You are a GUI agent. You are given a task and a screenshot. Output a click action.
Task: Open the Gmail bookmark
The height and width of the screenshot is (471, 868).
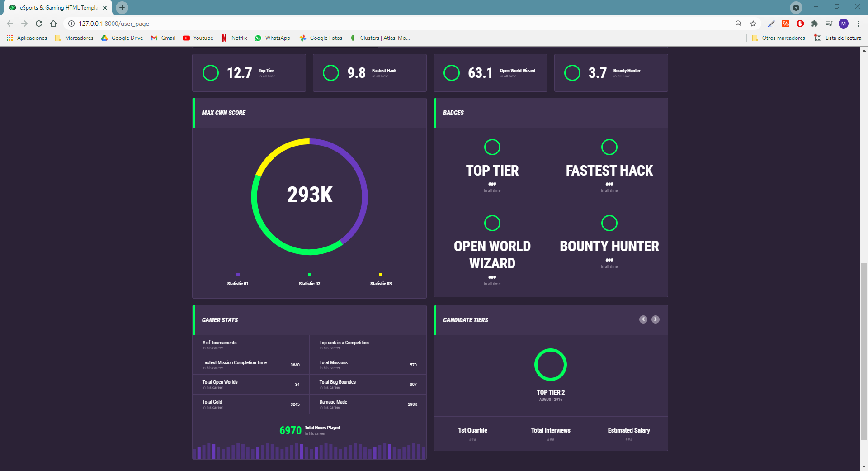coord(163,38)
